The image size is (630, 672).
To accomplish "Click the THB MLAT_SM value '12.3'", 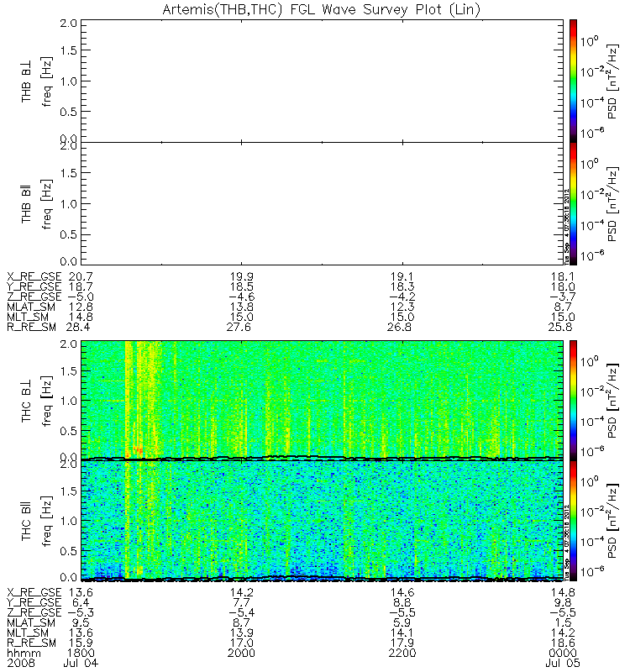I will click(x=402, y=307).
